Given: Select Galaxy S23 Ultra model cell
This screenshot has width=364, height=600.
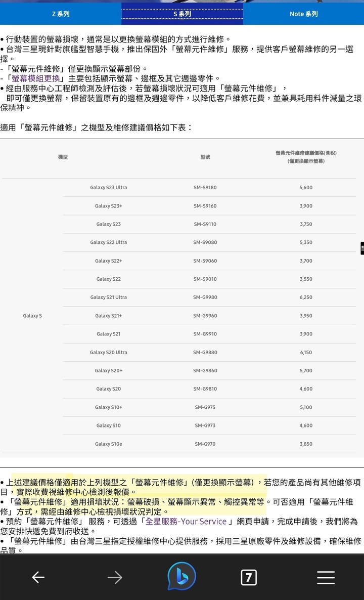Looking at the screenshot, I should point(109,188).
